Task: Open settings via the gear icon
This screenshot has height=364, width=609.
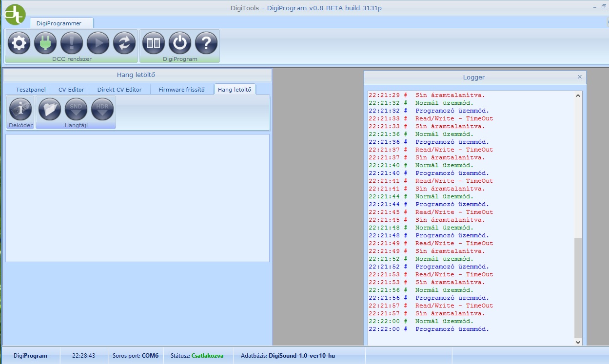Action: tap(19, 43)
